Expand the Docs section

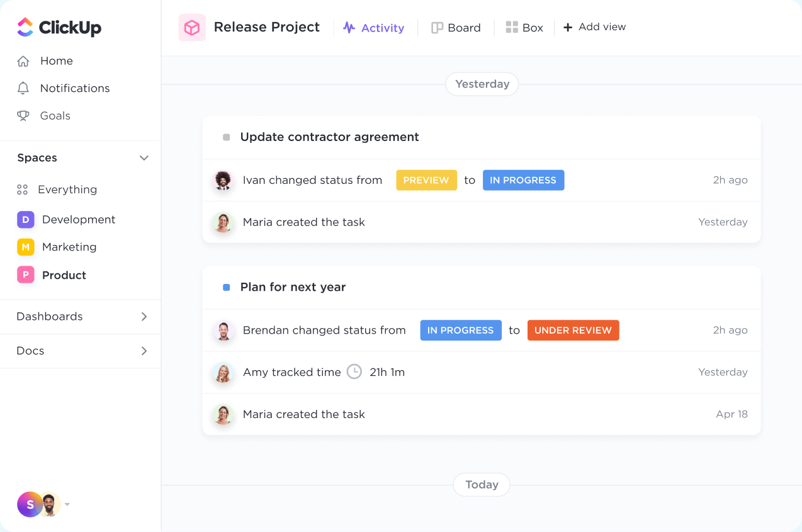pyautogui.click(x=144, y=351)
